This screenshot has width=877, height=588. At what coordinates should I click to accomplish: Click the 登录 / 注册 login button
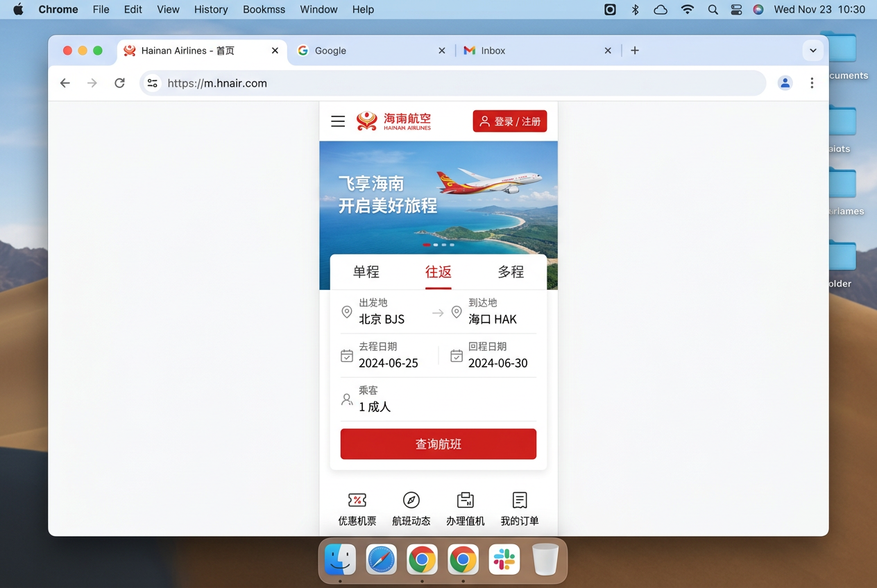tap(510, 121)
